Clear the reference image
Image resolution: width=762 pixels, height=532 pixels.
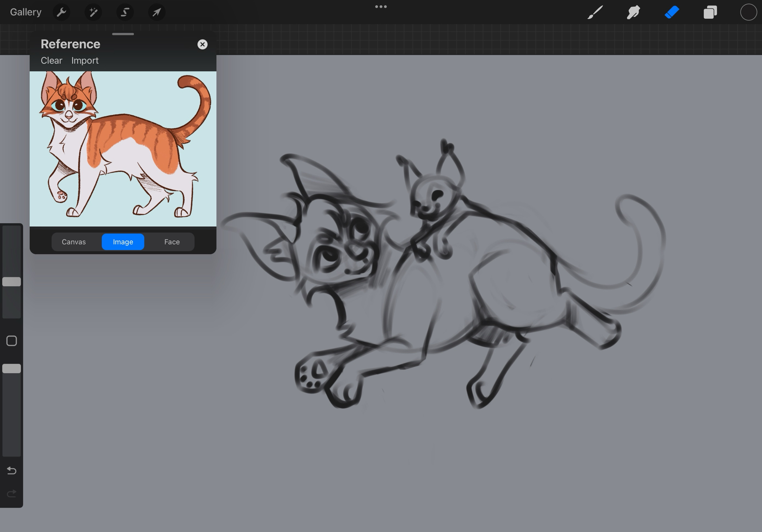[x=51, y=61]
